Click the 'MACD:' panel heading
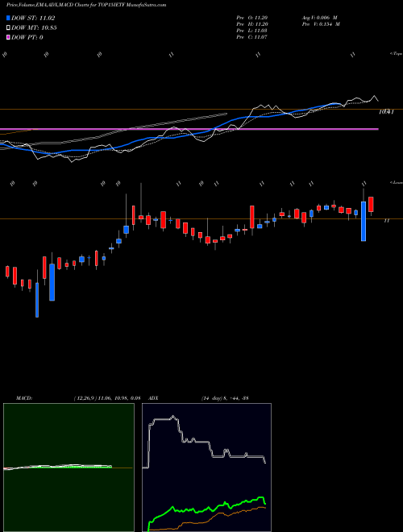This screenshot has height=532, width=403. pos(24,398)
